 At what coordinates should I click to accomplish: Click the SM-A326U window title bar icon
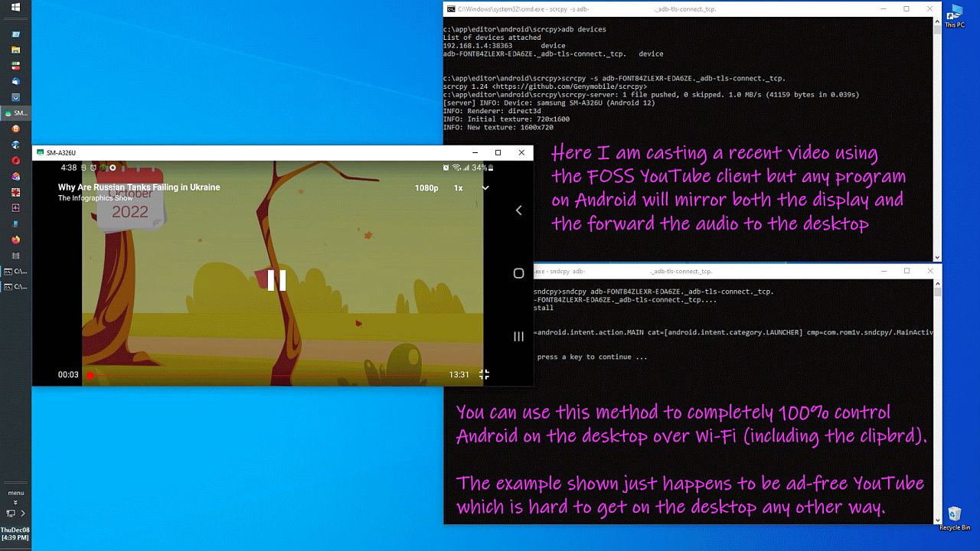coord(40,153)
